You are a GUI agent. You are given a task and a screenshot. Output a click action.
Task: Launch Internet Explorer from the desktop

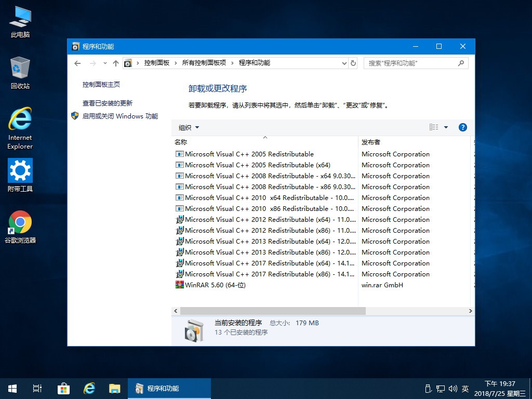tap(20, 128)
